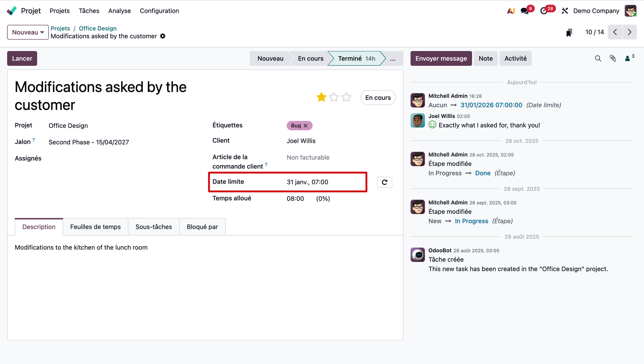Open Office Design breadcrumb link
The image size is (644, 364).
point(98,29)
